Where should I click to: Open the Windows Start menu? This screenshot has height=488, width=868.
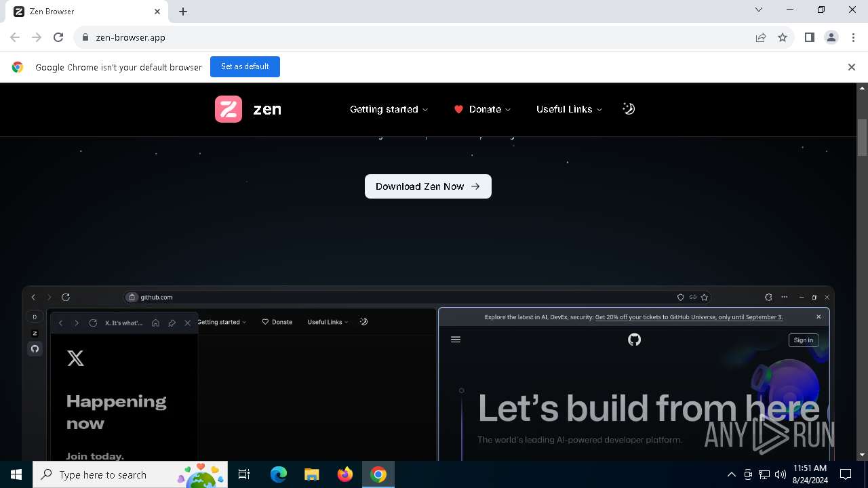click(16, 474)
